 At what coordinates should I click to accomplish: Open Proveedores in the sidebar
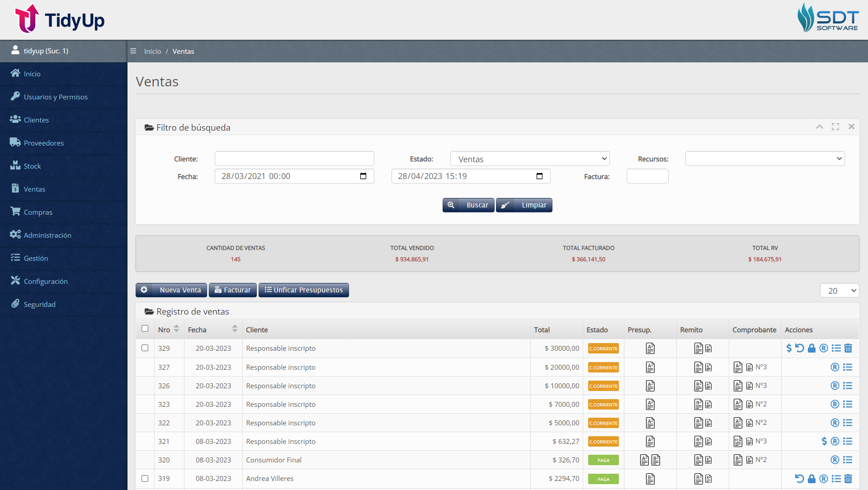tap(63, 143)
